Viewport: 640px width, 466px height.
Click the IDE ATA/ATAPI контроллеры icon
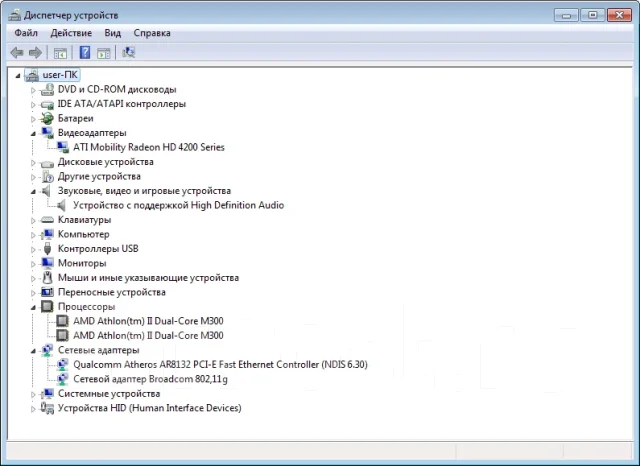tap(47, 104)
